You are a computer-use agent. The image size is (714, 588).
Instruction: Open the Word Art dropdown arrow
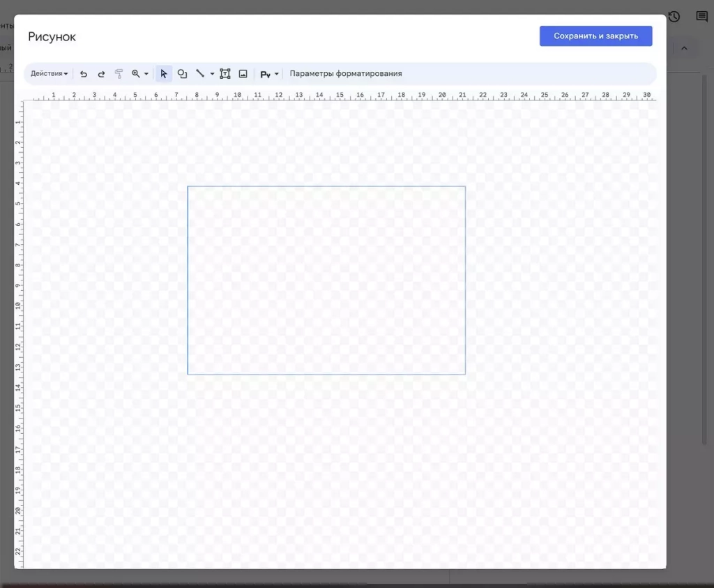pos(277,74)
